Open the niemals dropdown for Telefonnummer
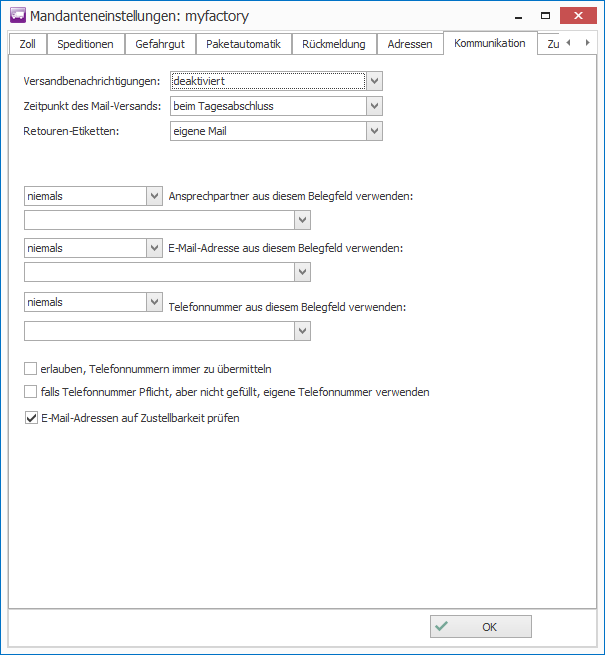Viewport: 605px width, 655px height. (x=154, y=301)
